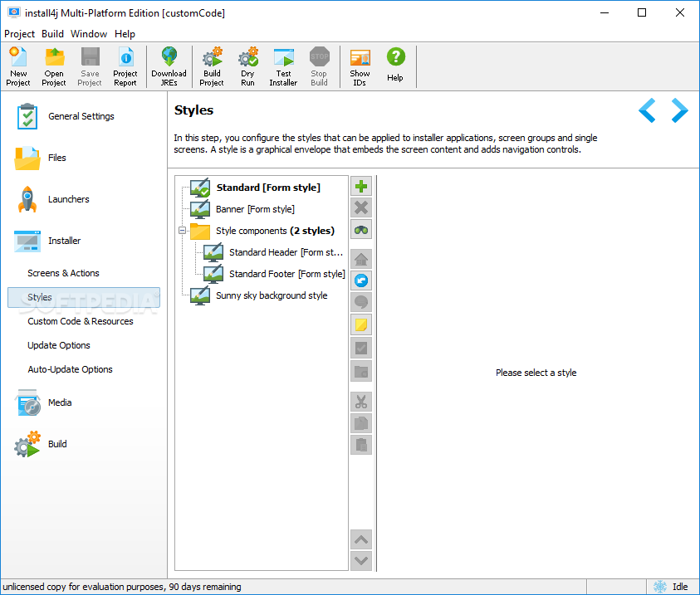
Task: Run Test Installer from toolbar
Action: [x=283, y=66]
